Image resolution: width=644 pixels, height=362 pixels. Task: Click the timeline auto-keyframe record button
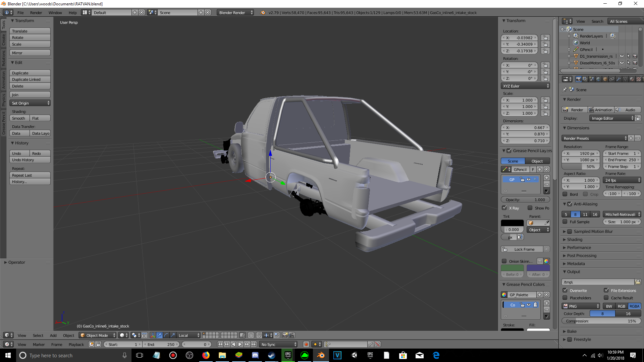click(306, 344)
